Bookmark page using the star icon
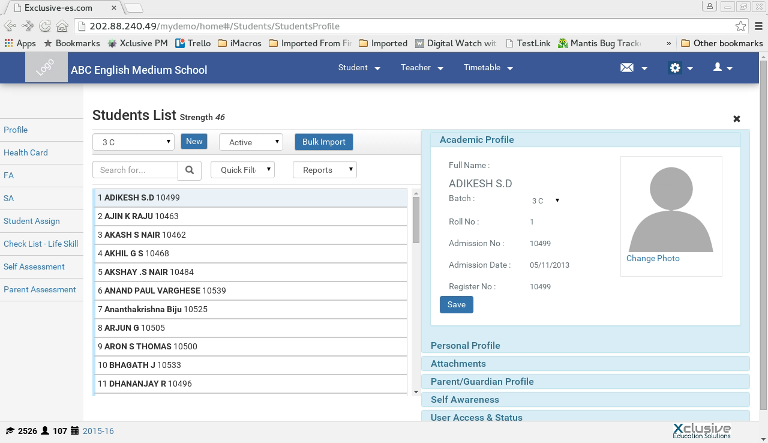This screenshot has width=768, height=443. [741, 25]
